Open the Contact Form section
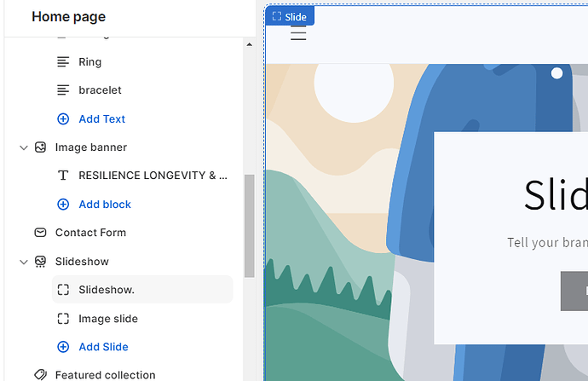This screenshot has width=588, height=381. [x=90, y=233]
